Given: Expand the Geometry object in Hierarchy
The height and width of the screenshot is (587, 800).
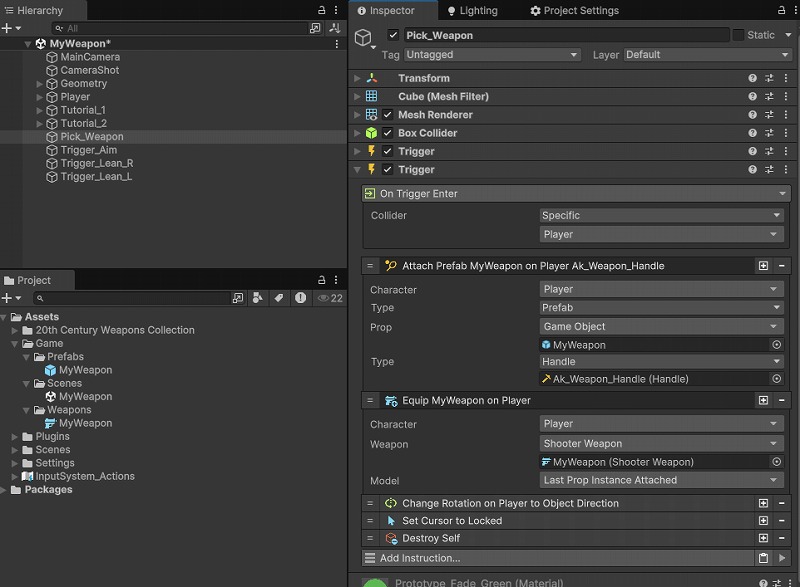Looking at the screenshot, I should [x=39, y=84].
